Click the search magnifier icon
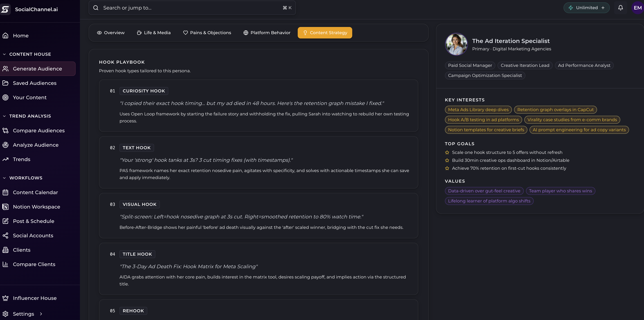The width and height of the screenshot is (644, 320). click(96, 8)
